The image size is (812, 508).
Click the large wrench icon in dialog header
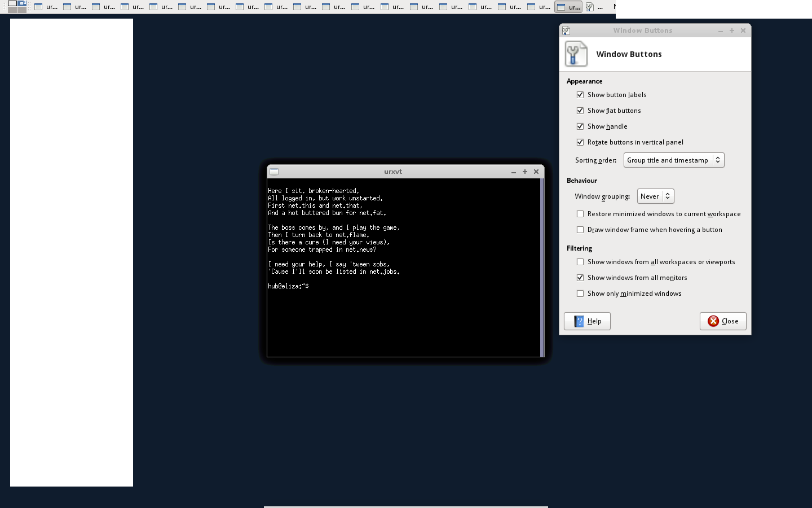[x=576, y=54]
